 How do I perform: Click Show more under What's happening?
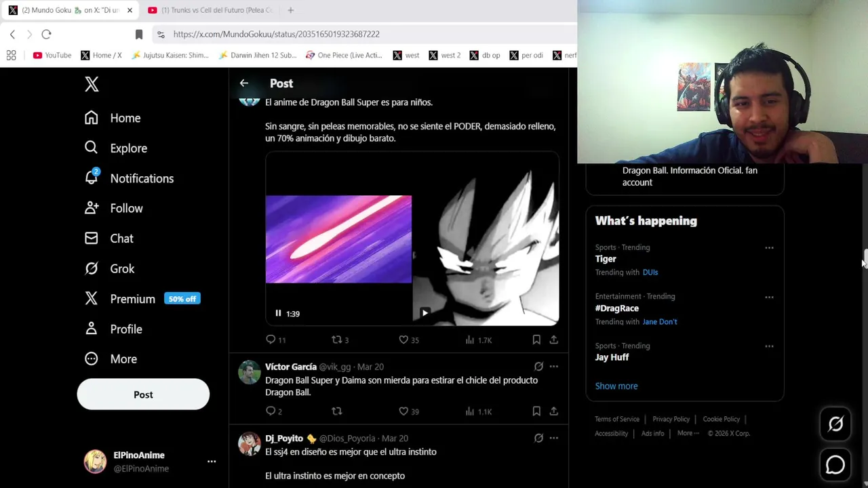click(x=616, y=386)
